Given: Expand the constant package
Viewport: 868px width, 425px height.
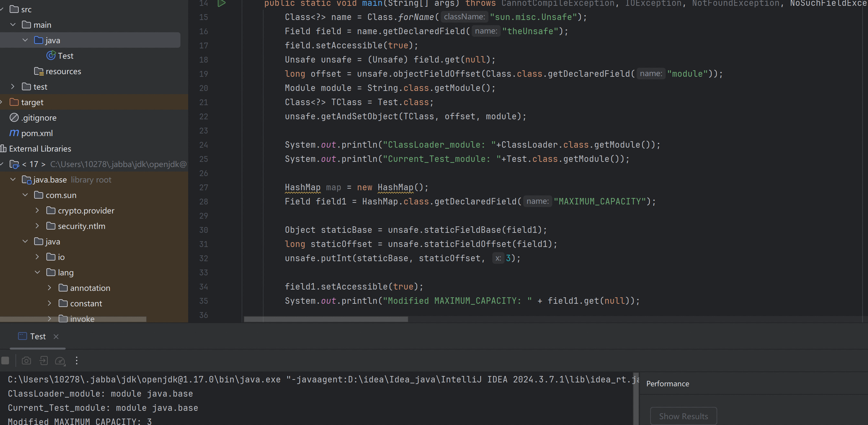Looking at the screenshot, I should coord(49,303).
